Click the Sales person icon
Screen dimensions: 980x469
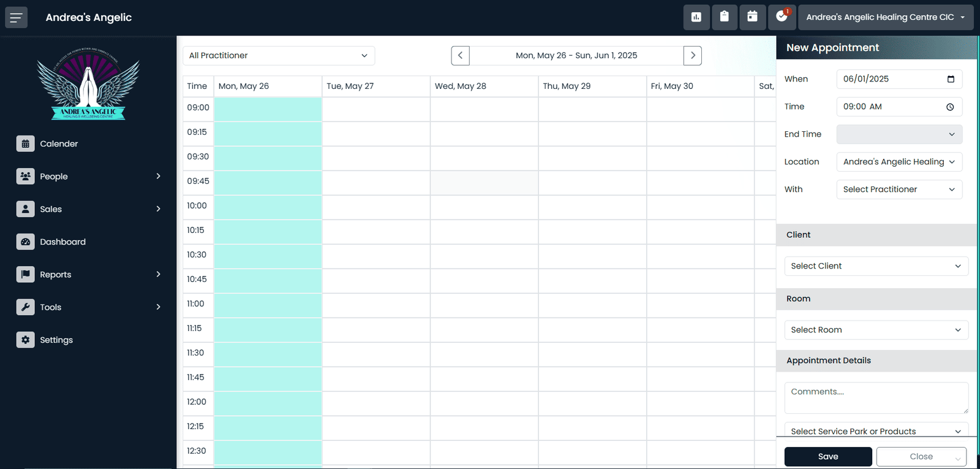tap(25, 209)
